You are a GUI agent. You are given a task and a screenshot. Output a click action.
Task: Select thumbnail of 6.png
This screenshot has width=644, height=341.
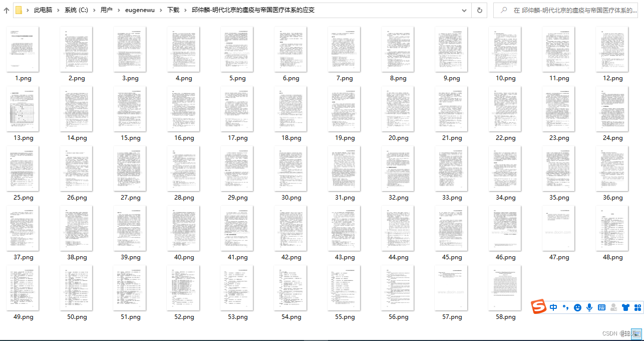pyautogui.click(x=290, y=49)
